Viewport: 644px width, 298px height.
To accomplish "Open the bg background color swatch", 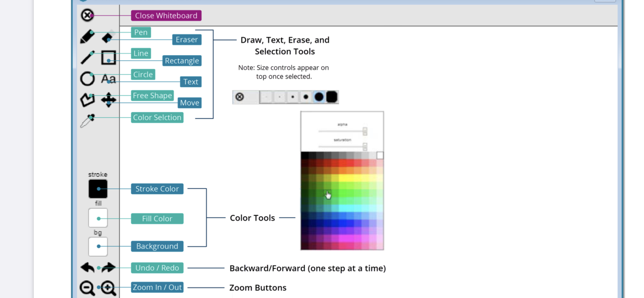I will tap(98, 247).
